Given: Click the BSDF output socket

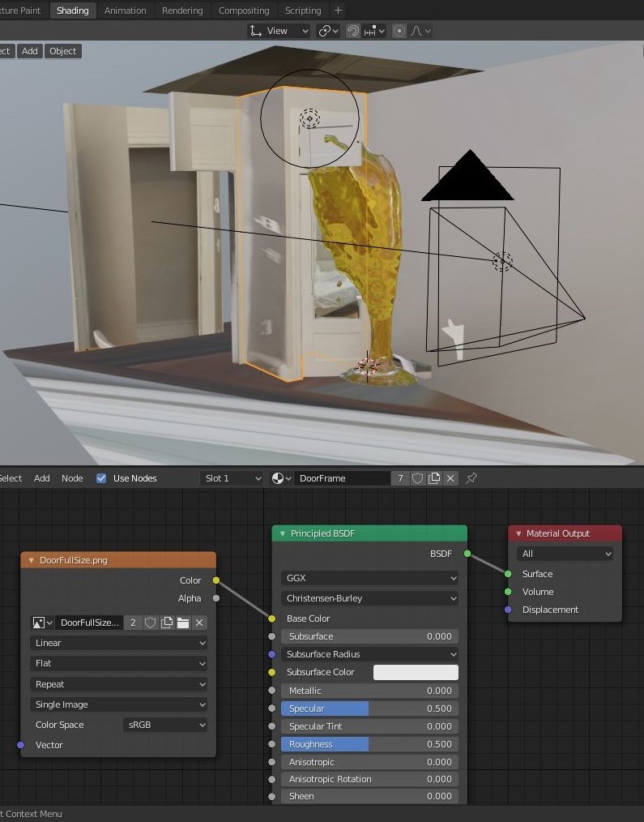Looking at the screenshot, I should click(x=467, y=554).
